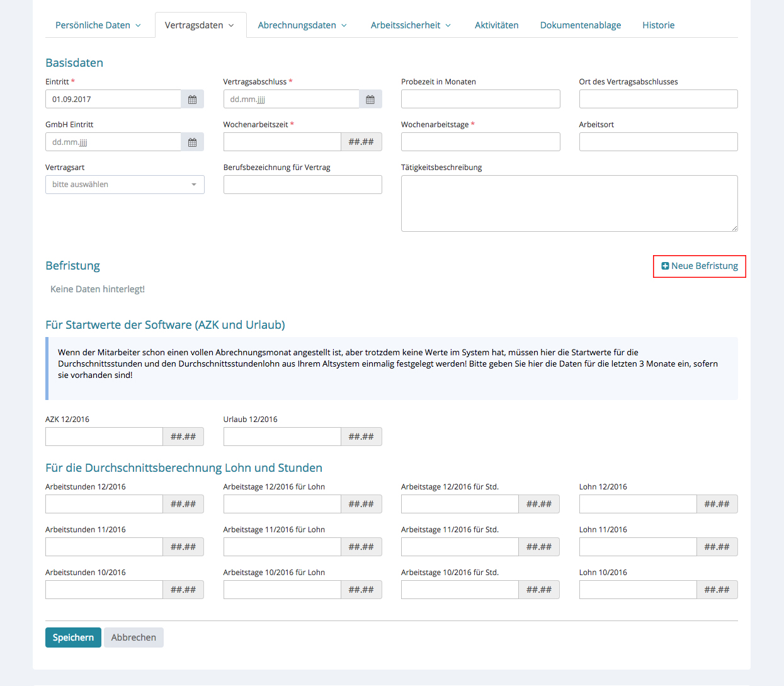Image resolution: width=784 pixels, height=686 pixels.
Task: Open calendar picker for Vertragsabschluss date
Action: (370, 100)
